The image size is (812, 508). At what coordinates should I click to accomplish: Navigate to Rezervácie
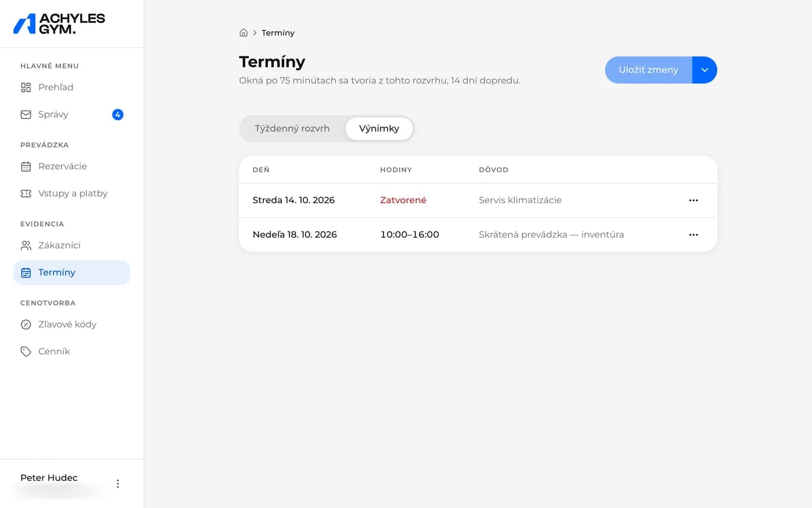click(72, 167)
